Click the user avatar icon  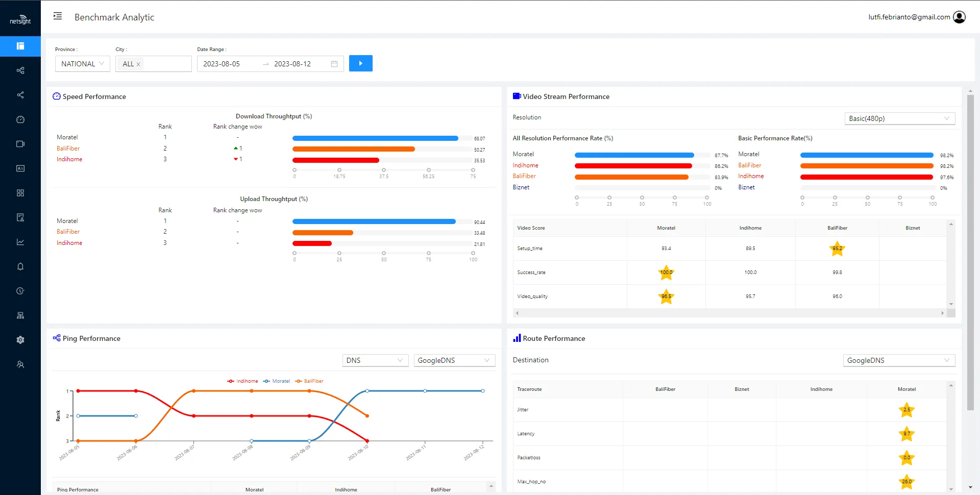[x=960, y=17]
